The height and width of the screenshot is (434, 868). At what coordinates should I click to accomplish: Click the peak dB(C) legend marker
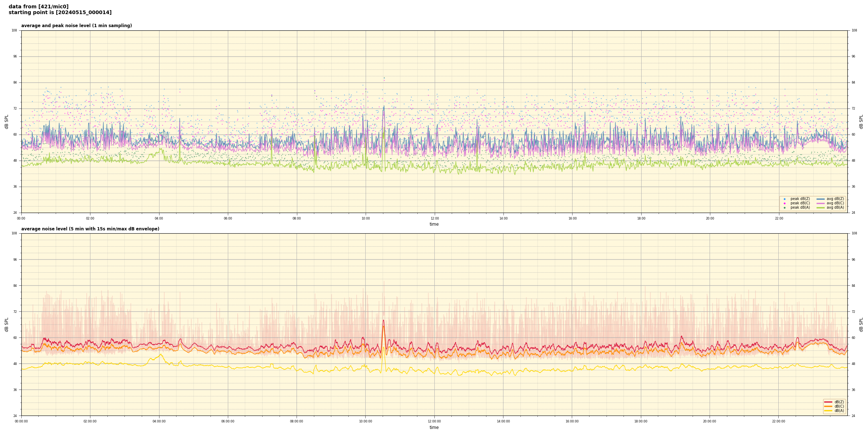pos(784,203)
